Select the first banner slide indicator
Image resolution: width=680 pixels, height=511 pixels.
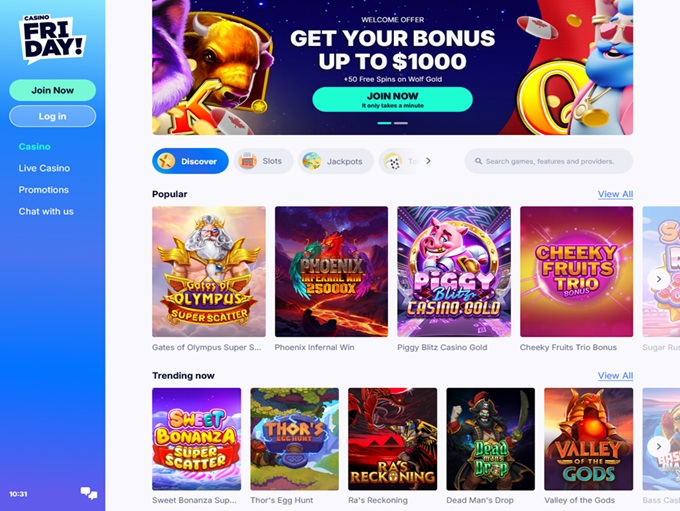click(385, 123)
